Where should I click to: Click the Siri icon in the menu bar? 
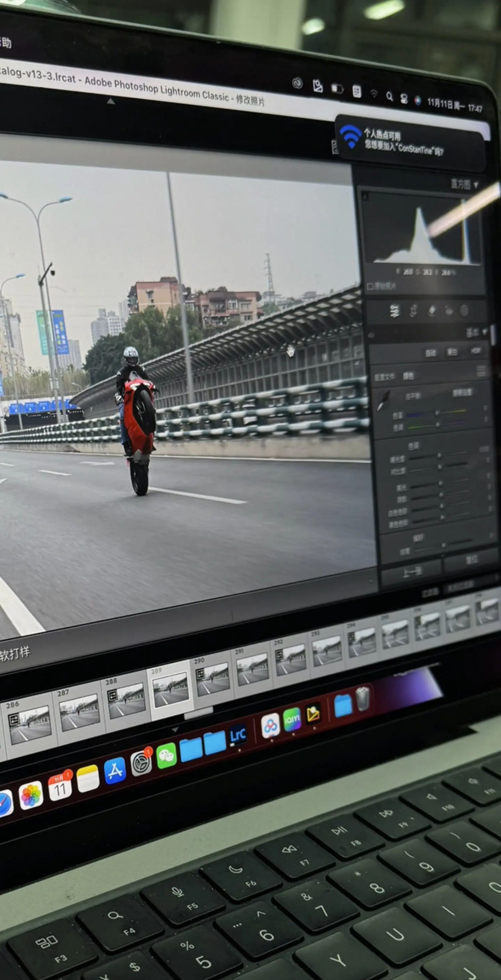pyautogui.click(x=417, y=101)
